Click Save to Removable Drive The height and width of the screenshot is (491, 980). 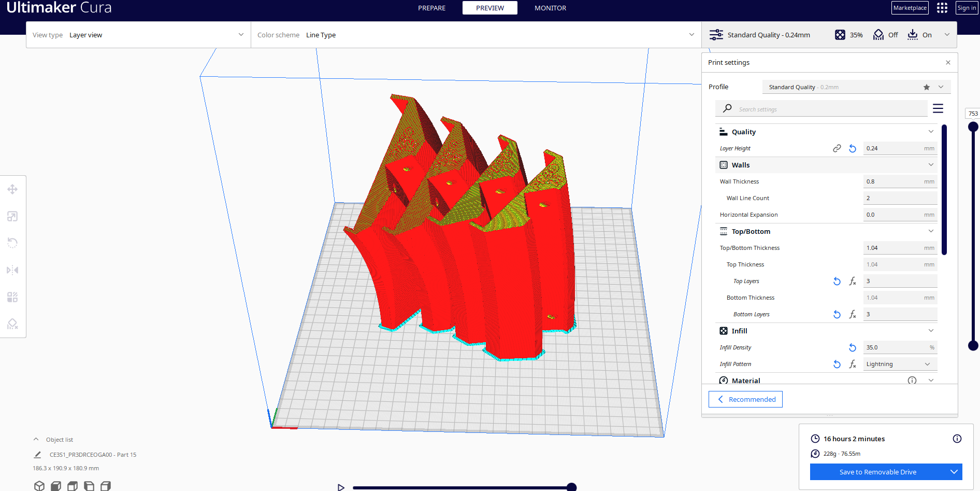pos(878,472)
